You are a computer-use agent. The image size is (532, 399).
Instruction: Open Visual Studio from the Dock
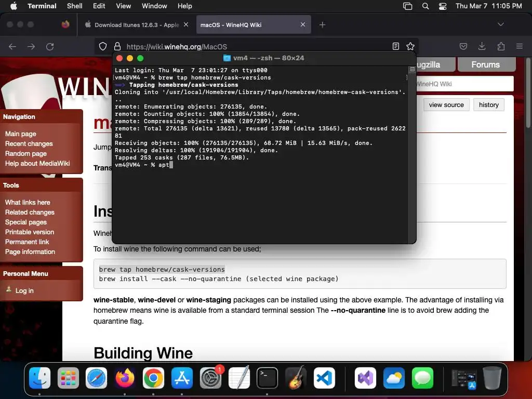pyautogui.click(x=365, y=378)
